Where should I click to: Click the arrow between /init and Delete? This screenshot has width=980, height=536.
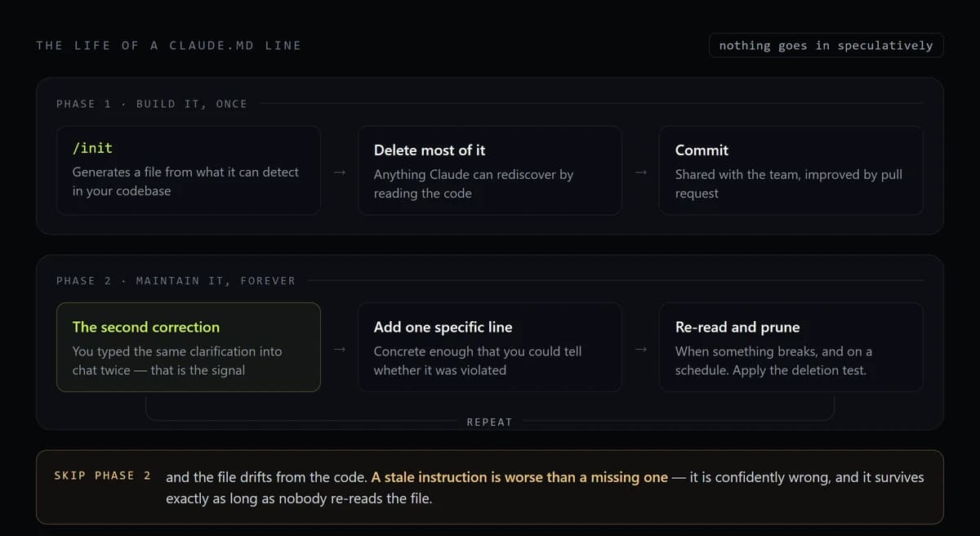pyautogui.click(x=340, y=172)
